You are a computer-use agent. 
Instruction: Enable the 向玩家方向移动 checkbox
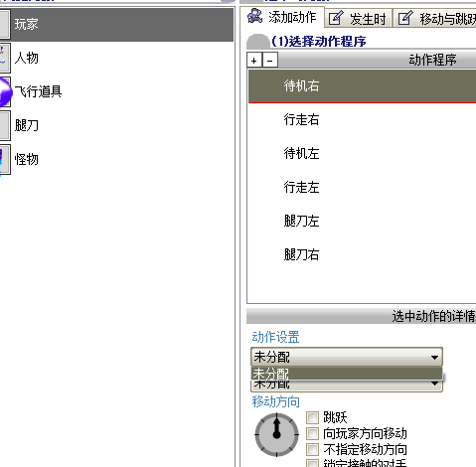(x=312, y=433)
